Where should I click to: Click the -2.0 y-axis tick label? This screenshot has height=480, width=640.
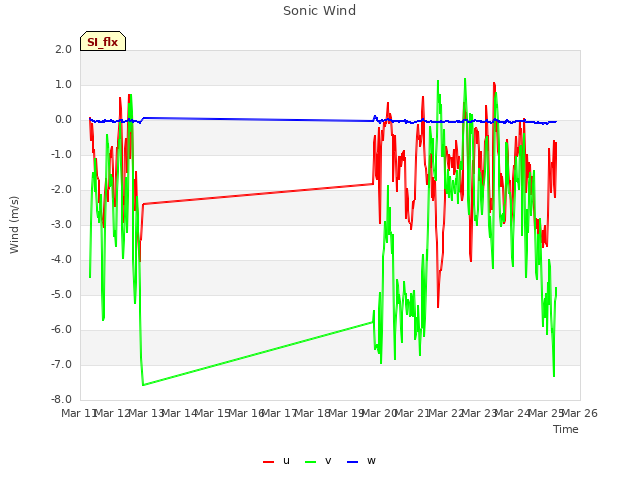61,190
